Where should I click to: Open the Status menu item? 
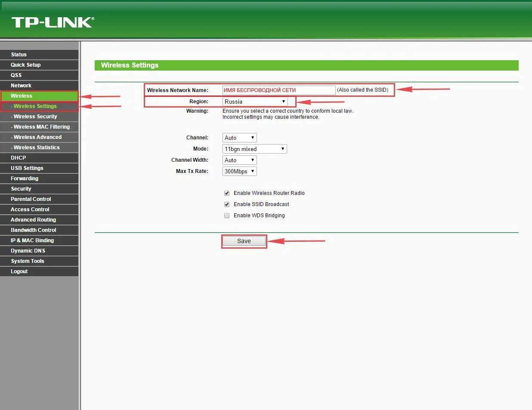pos(39,55)
